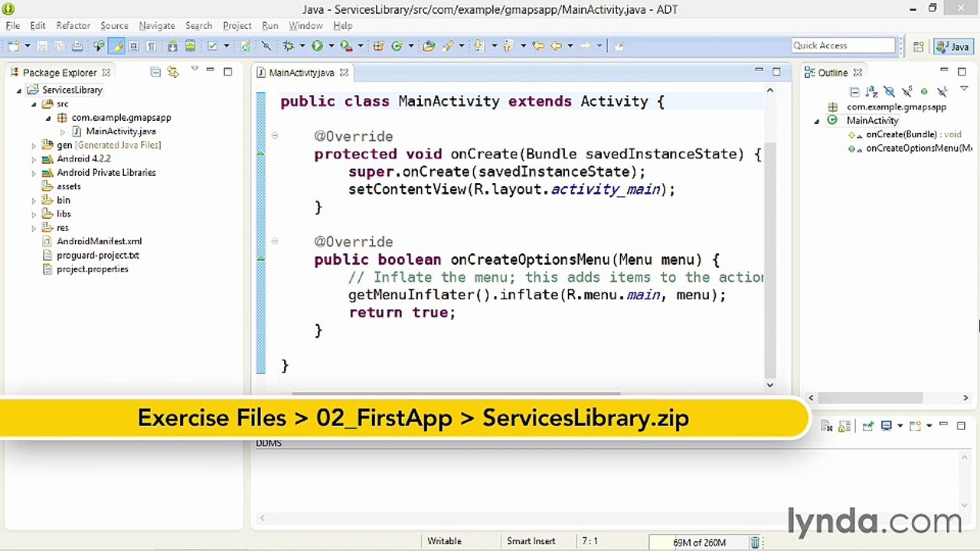Click the Next Annotation toolbar icon
The height and width of the screenshot is (551, 980).
tap(479, 46)
